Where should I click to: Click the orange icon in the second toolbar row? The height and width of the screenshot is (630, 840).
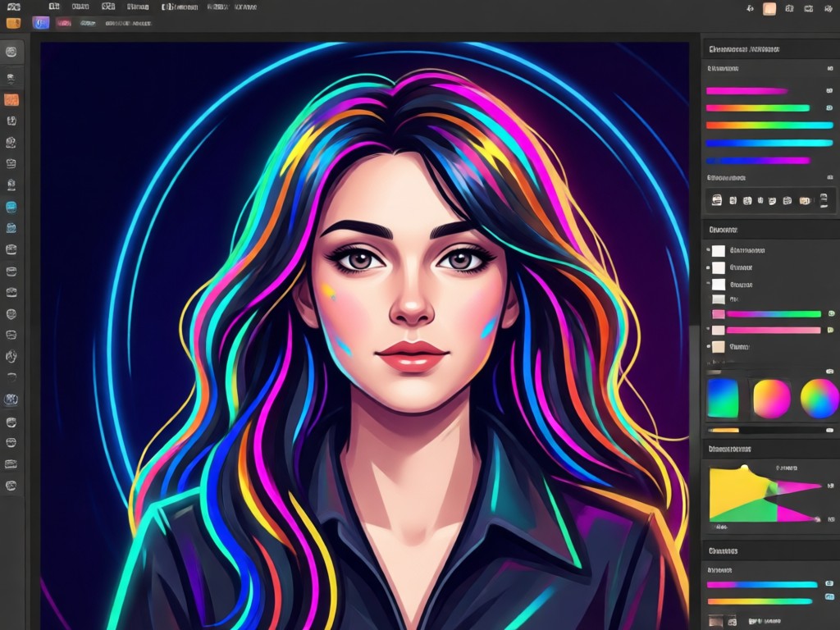[13, 23]
